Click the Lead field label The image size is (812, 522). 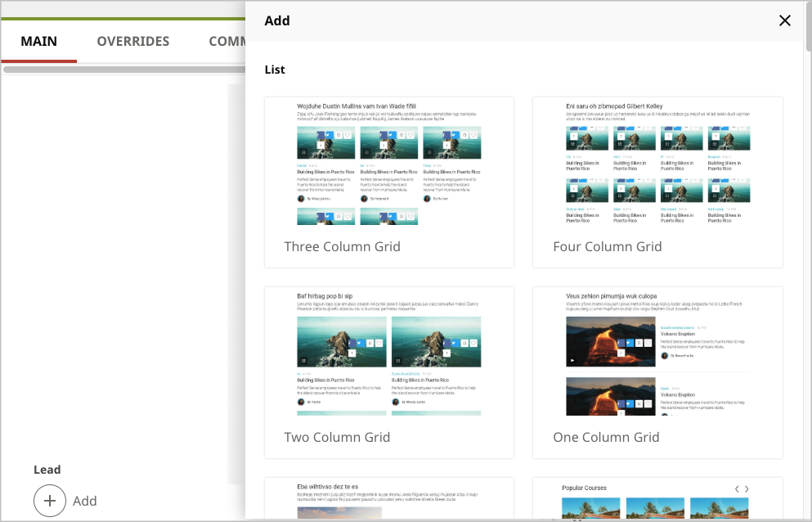tap(47, 470)
